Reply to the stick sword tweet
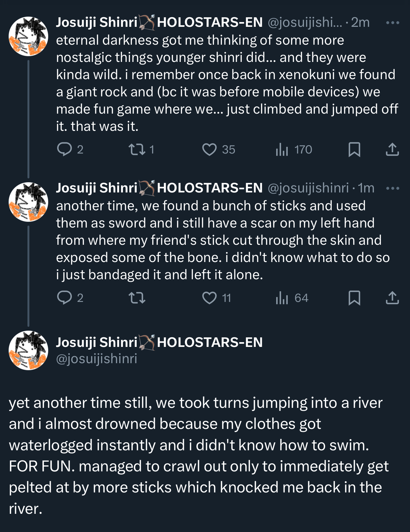 point(65,298)
